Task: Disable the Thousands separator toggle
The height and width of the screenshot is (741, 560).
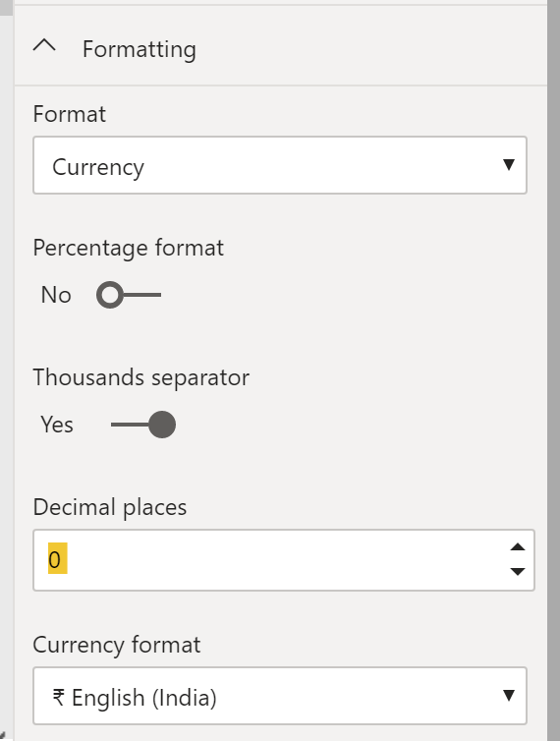Action: 143,425
